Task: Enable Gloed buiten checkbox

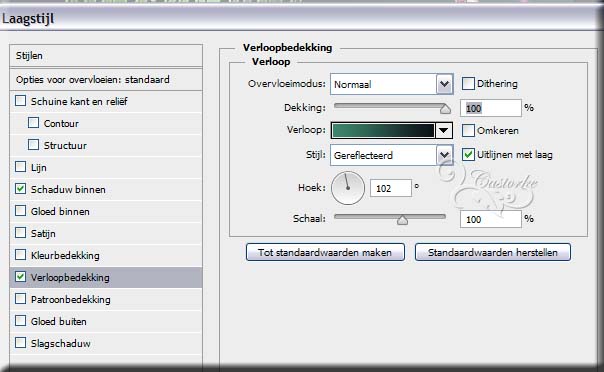Action: pyautogui.click(x=20, y=320)
